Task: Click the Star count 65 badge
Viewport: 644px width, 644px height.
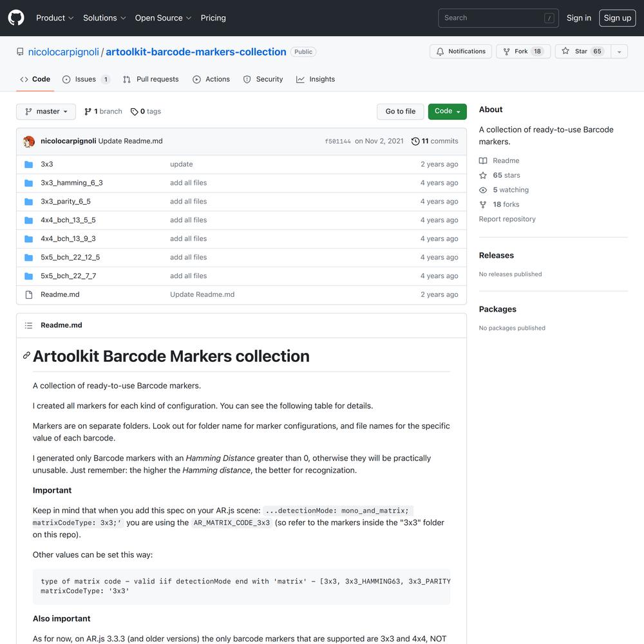Action: pyautogui.click(x=597, y=52)
